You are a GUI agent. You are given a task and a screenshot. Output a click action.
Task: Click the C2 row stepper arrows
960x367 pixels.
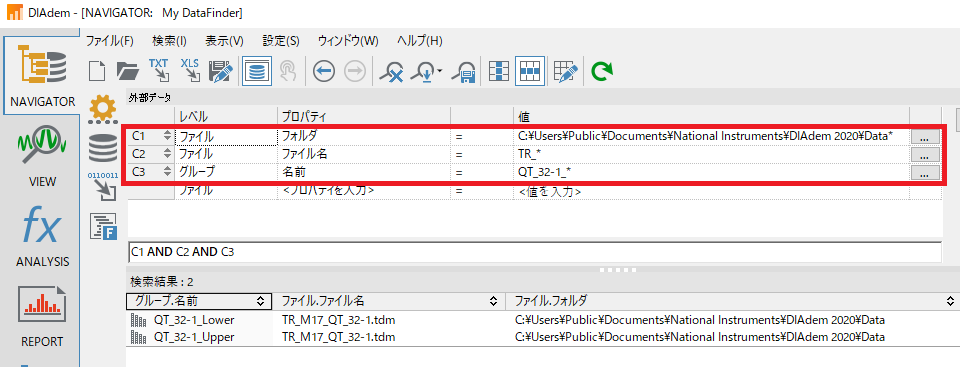167,154
